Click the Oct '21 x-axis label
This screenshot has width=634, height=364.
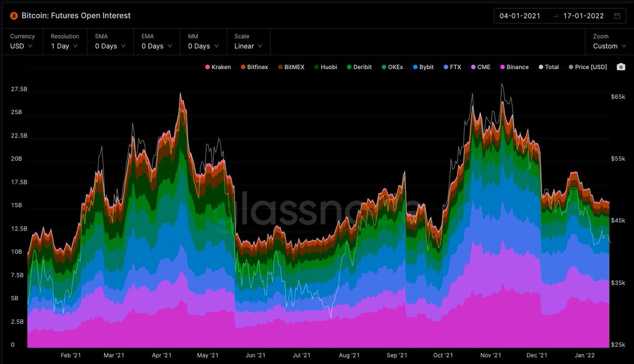click(x=442, y=356)
